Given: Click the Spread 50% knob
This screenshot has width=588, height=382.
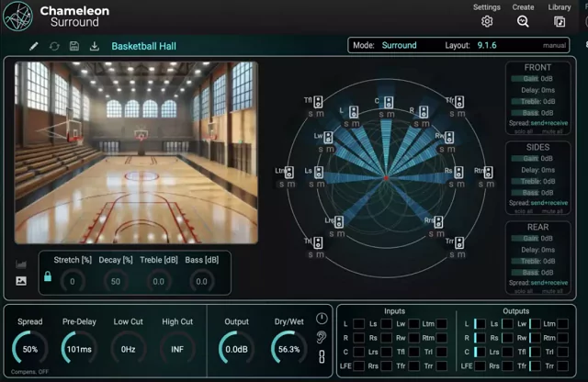Looking at the screenshot, I should [x=30, y=349].
